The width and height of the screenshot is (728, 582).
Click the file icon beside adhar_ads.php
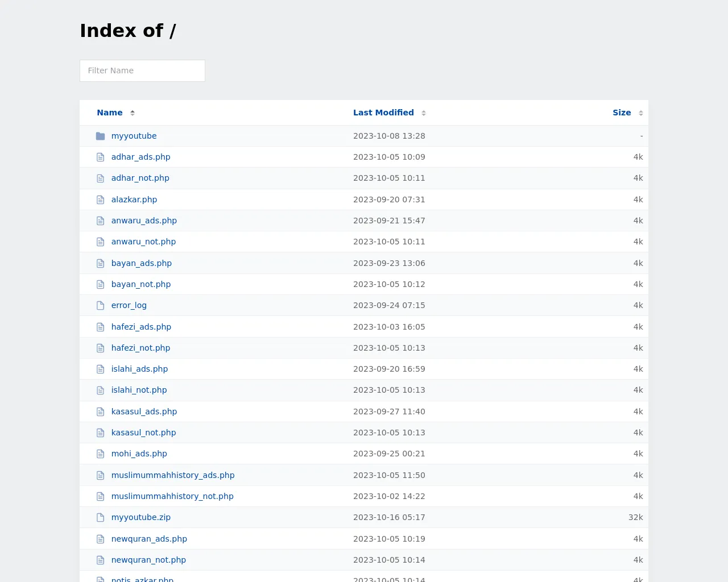(x=101, y=157)
